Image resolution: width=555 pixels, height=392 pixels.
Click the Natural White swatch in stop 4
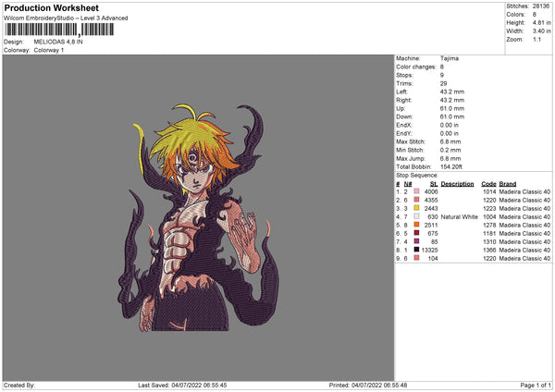(416, 216)
